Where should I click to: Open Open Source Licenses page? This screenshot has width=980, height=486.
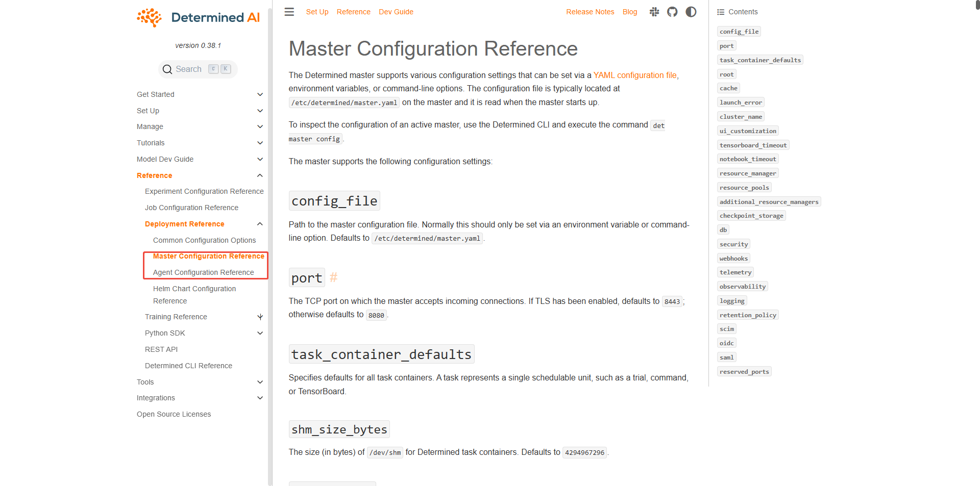coord(174,414)
